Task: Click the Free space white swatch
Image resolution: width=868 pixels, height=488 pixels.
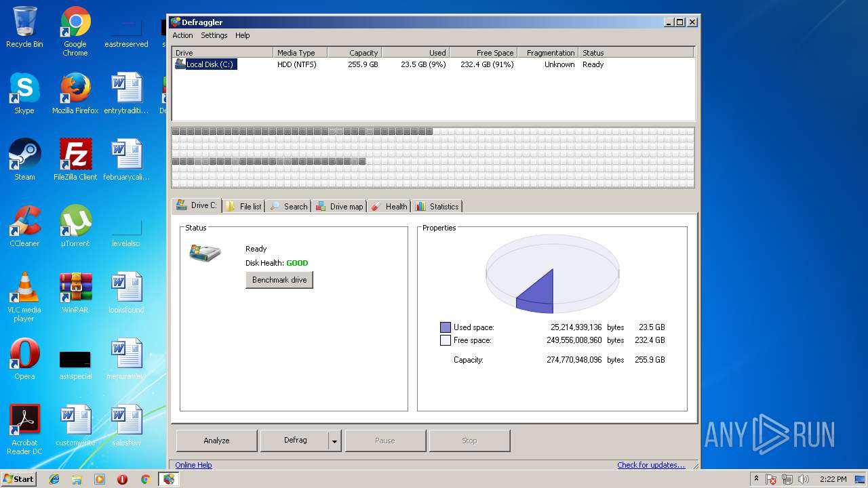Action: 446,340
